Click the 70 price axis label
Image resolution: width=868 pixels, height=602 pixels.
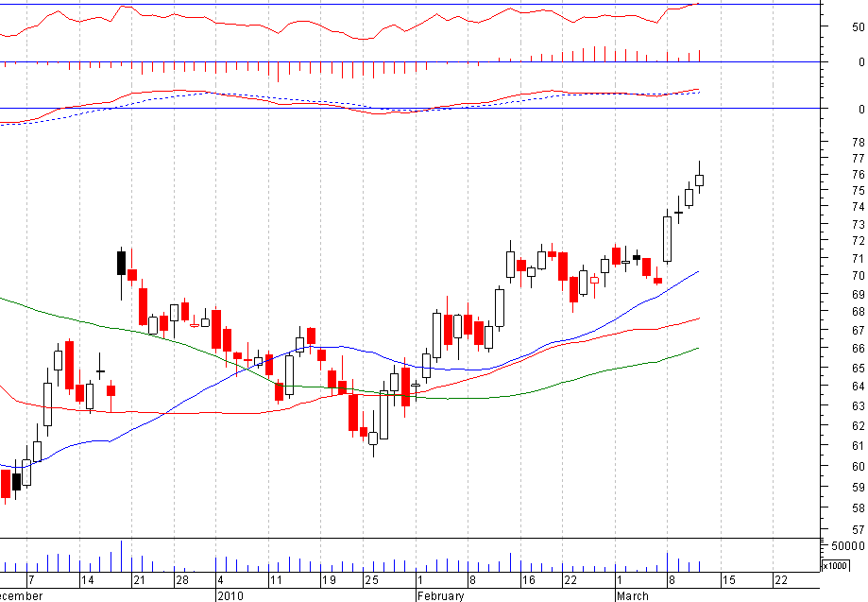click(858, 275)
